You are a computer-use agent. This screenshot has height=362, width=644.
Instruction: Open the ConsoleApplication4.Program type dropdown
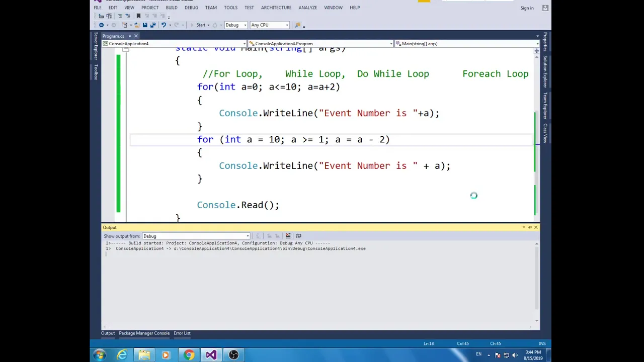pyautogui.click(x=320, y=44)
